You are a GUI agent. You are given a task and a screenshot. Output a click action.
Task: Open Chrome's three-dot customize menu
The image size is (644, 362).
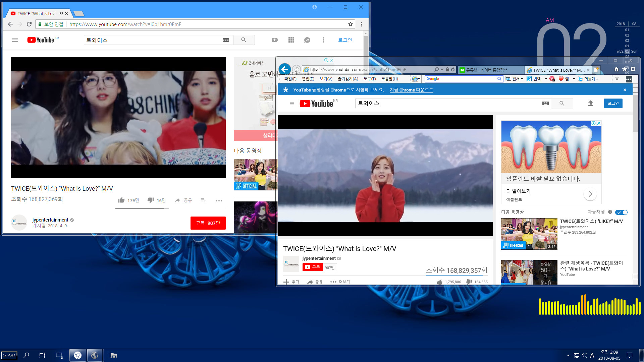tap(361, 24)
